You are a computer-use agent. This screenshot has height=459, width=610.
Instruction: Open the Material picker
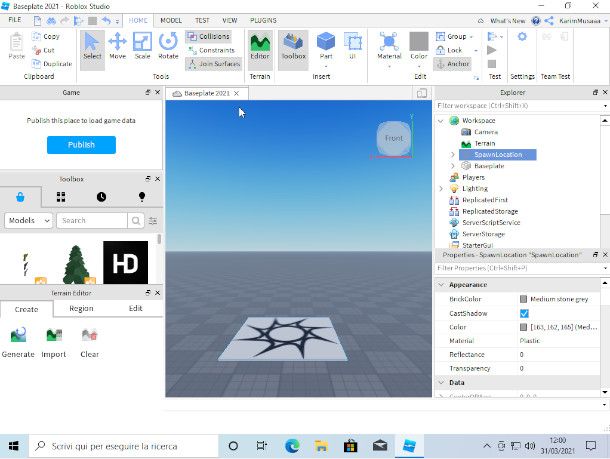(x=389, y=46)
